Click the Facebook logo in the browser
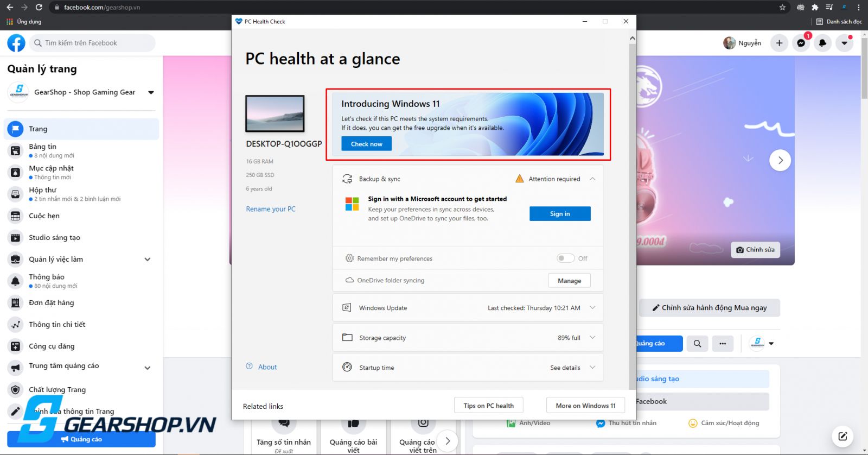Screen dimensions: 868x455 tap(16, 43)
